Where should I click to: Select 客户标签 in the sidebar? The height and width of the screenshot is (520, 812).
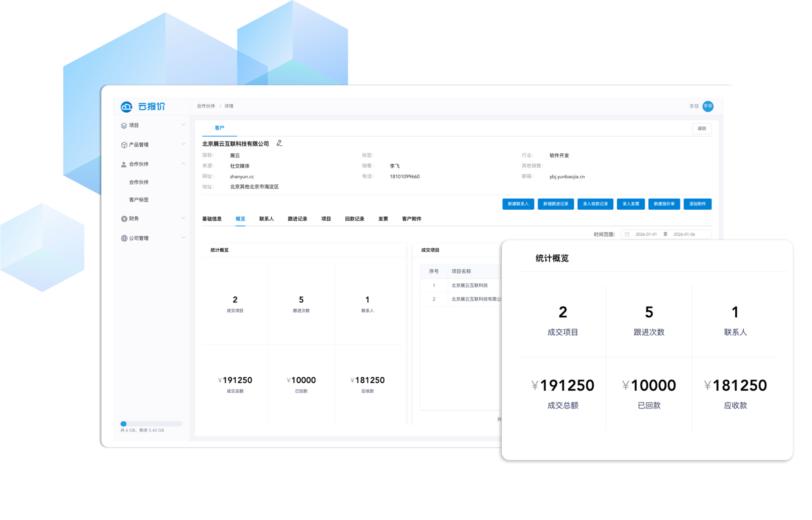(139, 200)
